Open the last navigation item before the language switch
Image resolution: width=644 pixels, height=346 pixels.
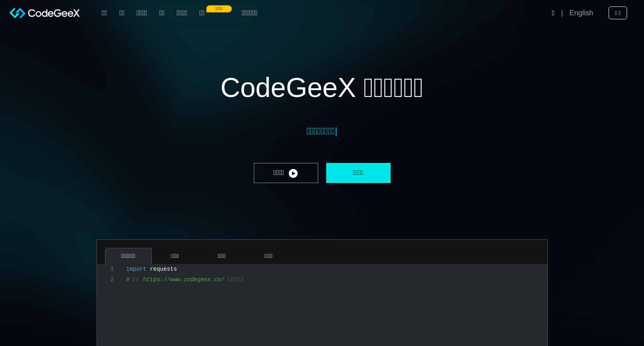point(249,13)
